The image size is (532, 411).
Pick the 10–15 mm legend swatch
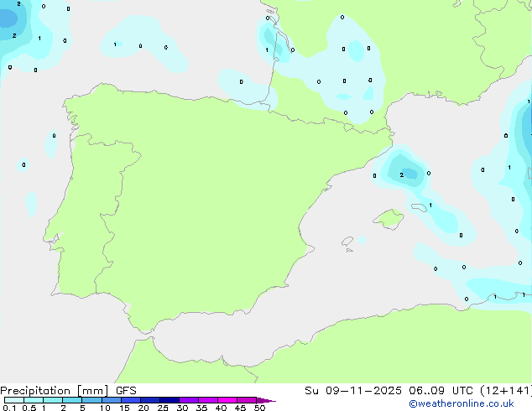point(112,400)
